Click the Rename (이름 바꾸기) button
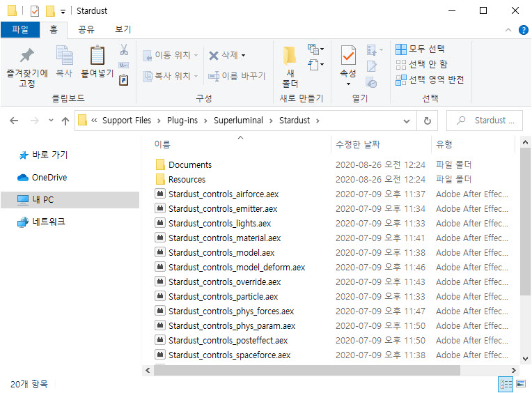 point(237,76)
